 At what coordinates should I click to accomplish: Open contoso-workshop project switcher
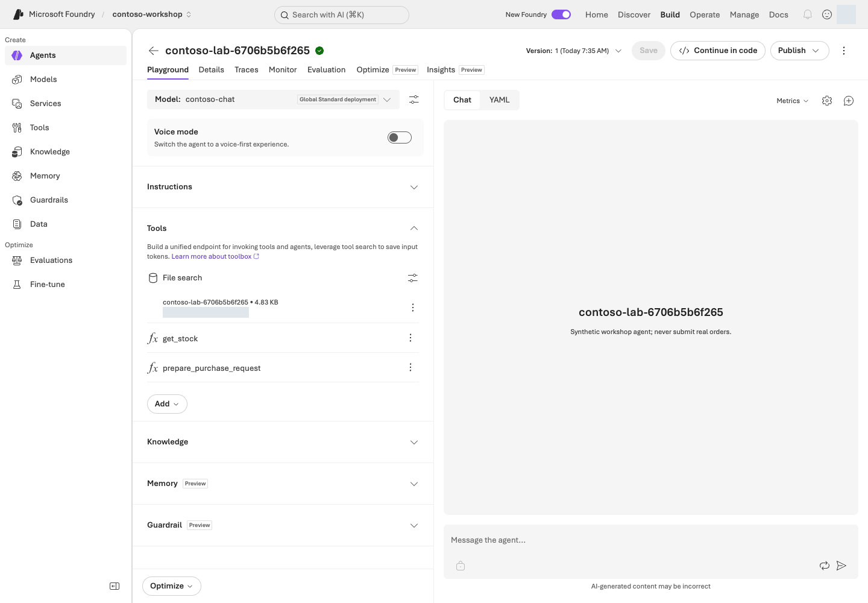[x=152, y=14]
